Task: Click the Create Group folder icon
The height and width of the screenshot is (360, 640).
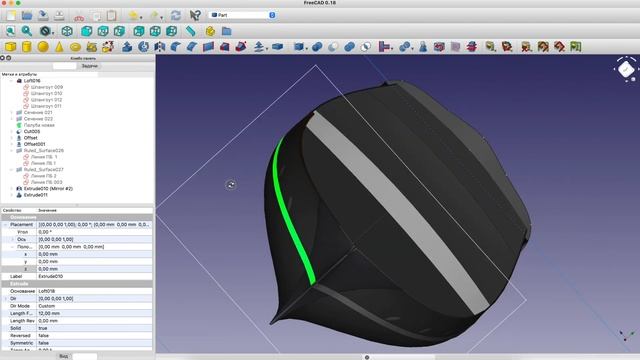Action: 227,31
